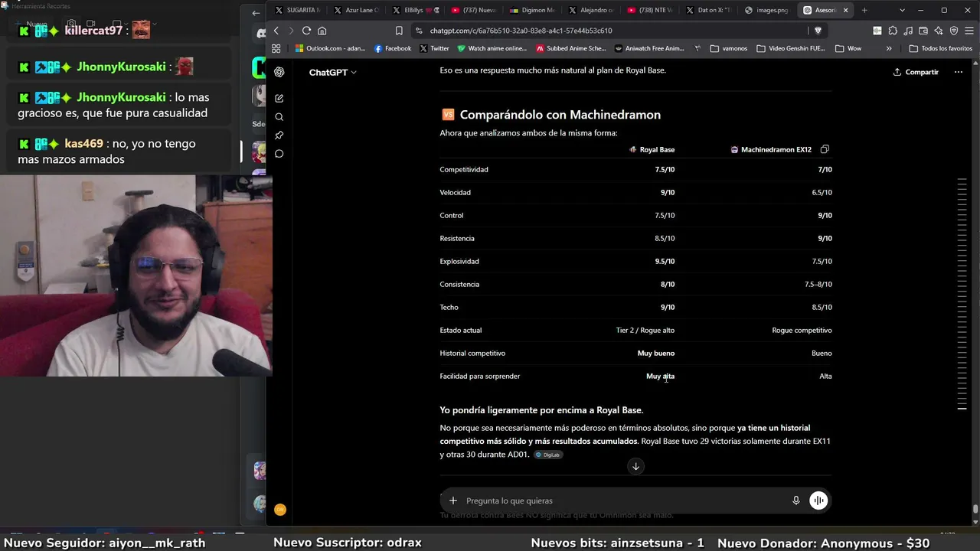Open the Watch anime online bookmark

click(492, 48)
